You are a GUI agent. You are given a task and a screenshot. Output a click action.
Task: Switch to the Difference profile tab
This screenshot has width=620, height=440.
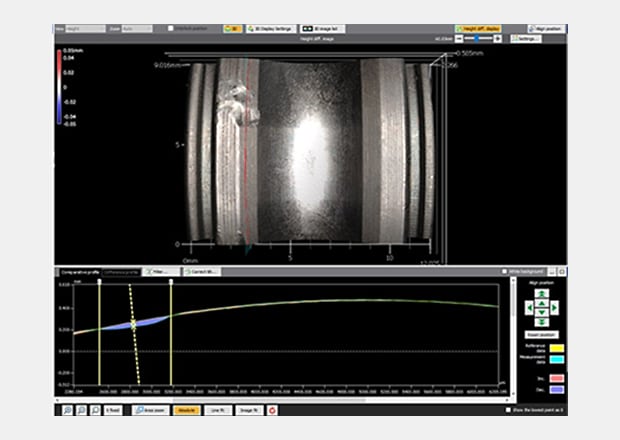point(122,271)
